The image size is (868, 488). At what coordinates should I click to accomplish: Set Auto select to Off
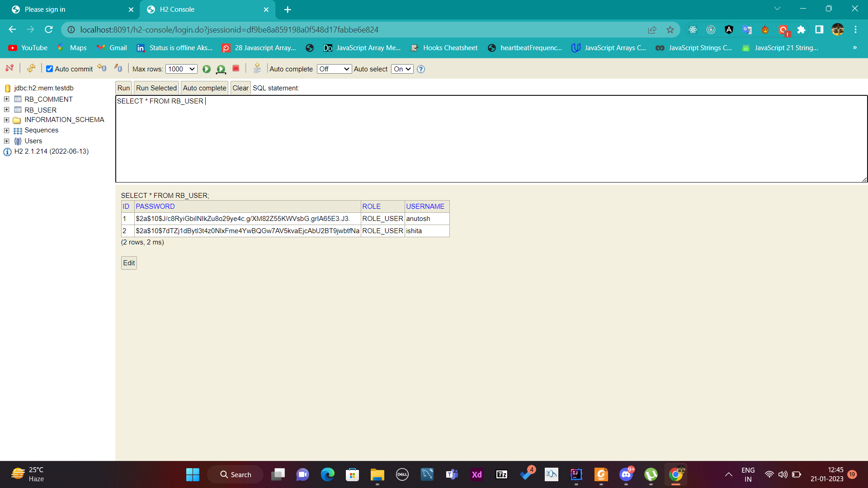pos(401,69)
